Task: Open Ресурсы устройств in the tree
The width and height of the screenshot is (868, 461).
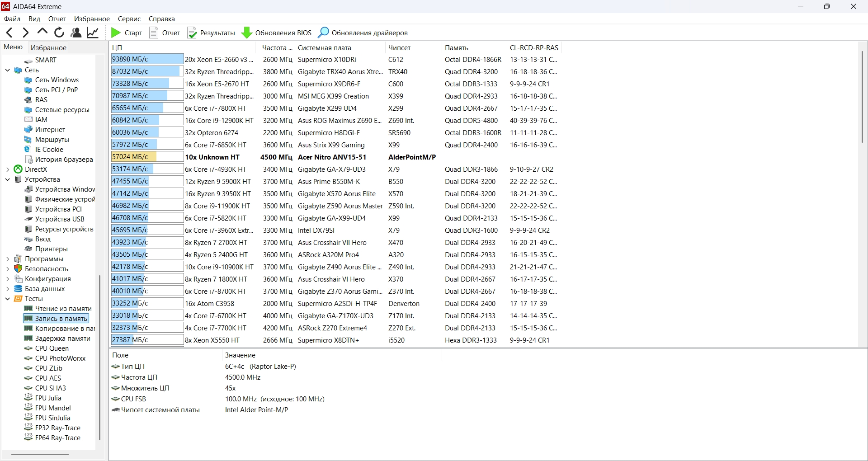Action: (59, 229)
